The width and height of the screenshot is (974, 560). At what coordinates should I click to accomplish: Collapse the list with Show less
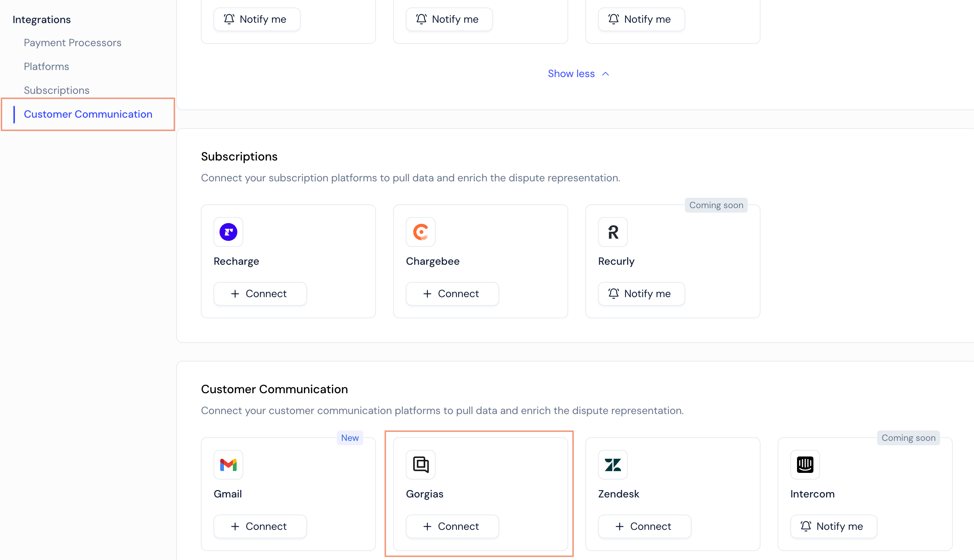click(x=572, y=74)
